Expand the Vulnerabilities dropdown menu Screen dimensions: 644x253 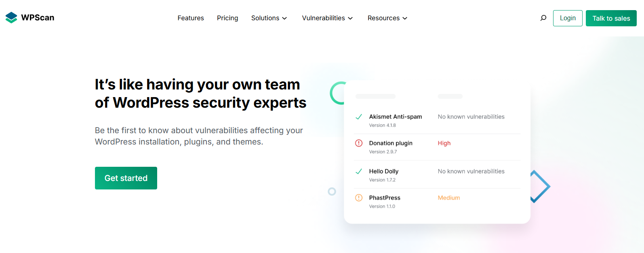coord(328,18)
